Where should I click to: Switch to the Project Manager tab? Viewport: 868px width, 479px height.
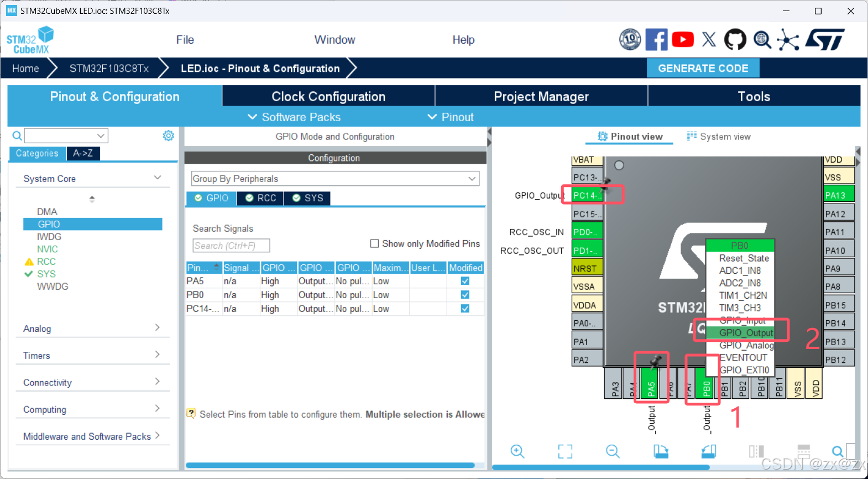pyautogui.click(x=541, y=96)
